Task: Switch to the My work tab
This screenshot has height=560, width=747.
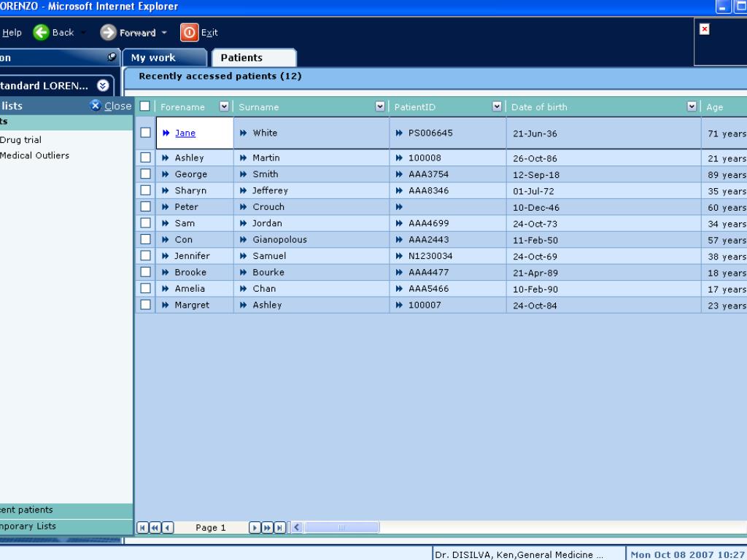Action: coord(165,58)
